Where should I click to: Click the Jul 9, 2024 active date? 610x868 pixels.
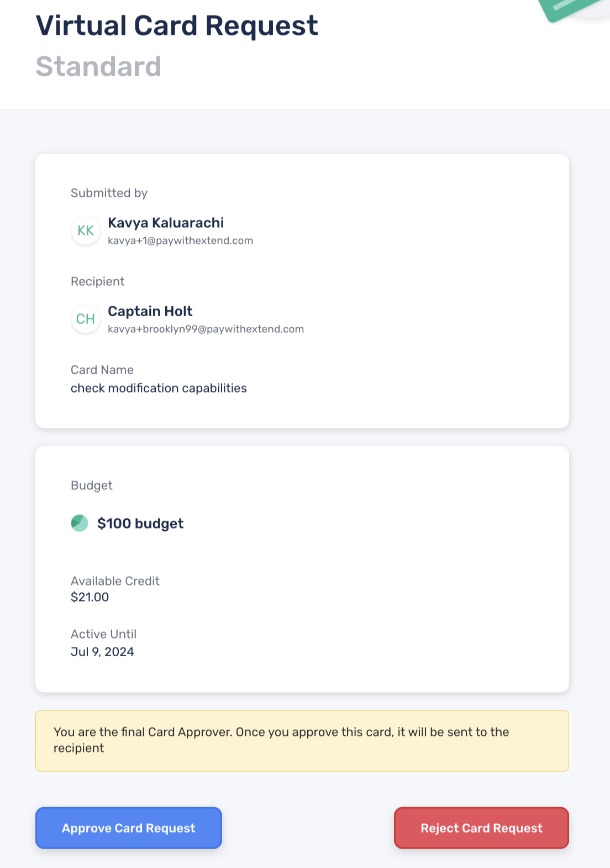(x=102, y=652)
